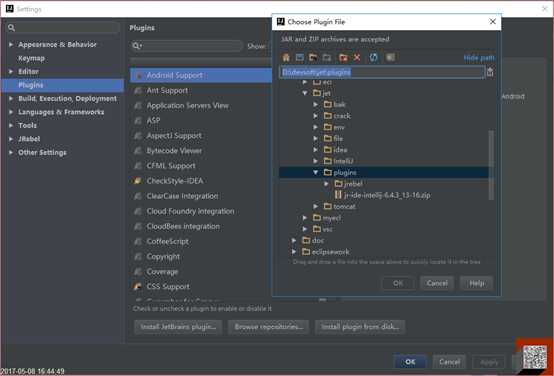This screenshot has height=376, width=554.
Task: Select Cloud Foundry Integration plugin row
Action: click(201, 211)
